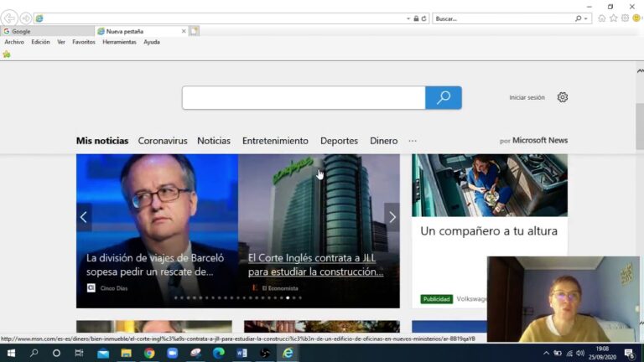The height and width of the screenshot is (362, 644).
Task: Open the address bar autocomplete dropdown arrow
Action: click(x=408, y=18)
